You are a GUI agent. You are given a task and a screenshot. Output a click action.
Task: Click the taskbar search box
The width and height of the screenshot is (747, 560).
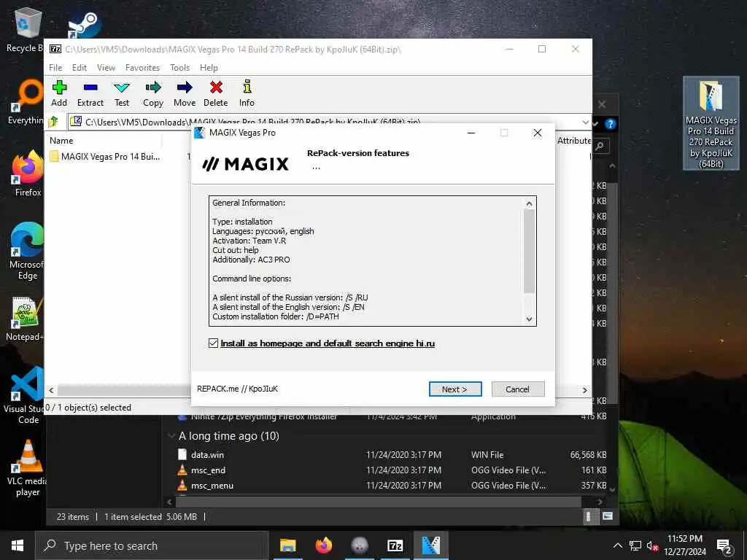152,545
